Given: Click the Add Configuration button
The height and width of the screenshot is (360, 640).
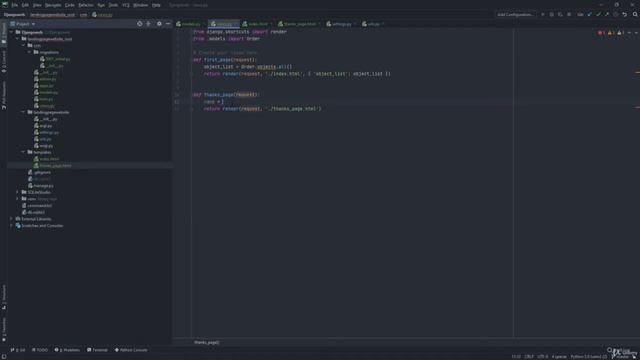Looking at the screenshot, I should click(x=515, y=15).
